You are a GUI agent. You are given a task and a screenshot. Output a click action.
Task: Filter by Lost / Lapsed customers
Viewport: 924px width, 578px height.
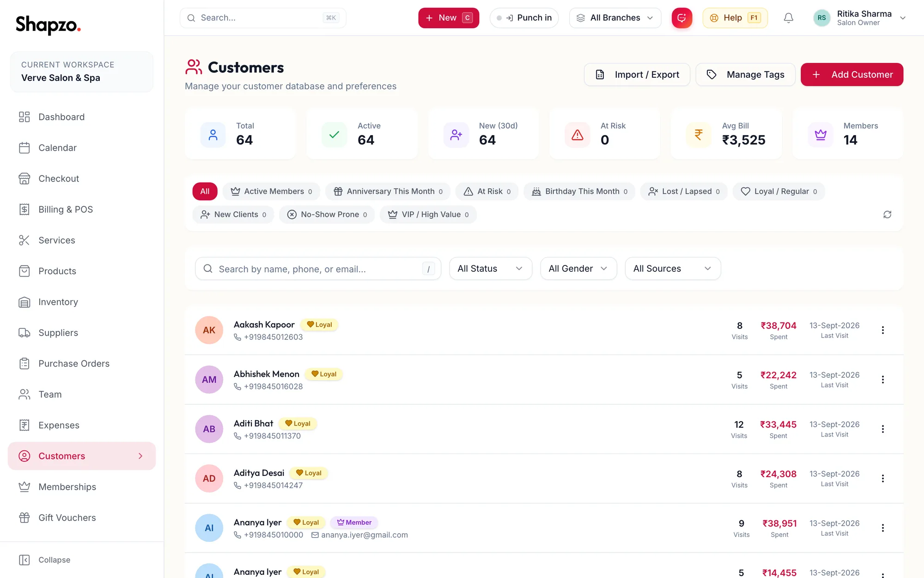[684, 191]
